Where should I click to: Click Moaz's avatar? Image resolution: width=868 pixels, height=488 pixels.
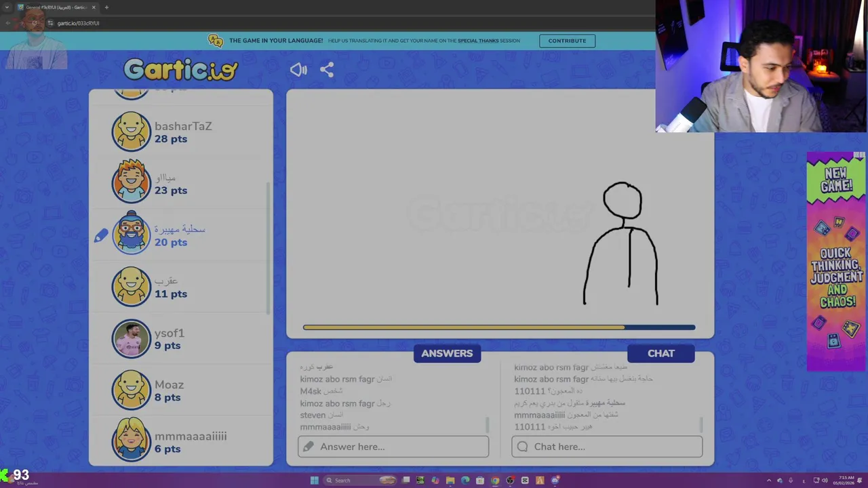[x=131, y=390]
